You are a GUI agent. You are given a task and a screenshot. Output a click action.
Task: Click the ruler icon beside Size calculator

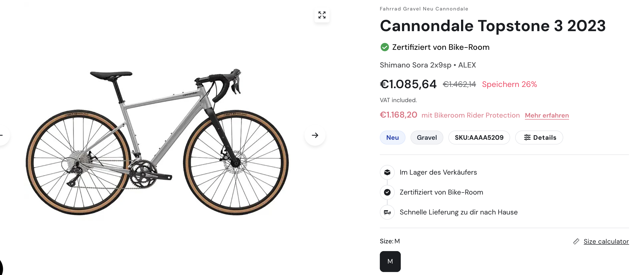click(x=576, y=241)
